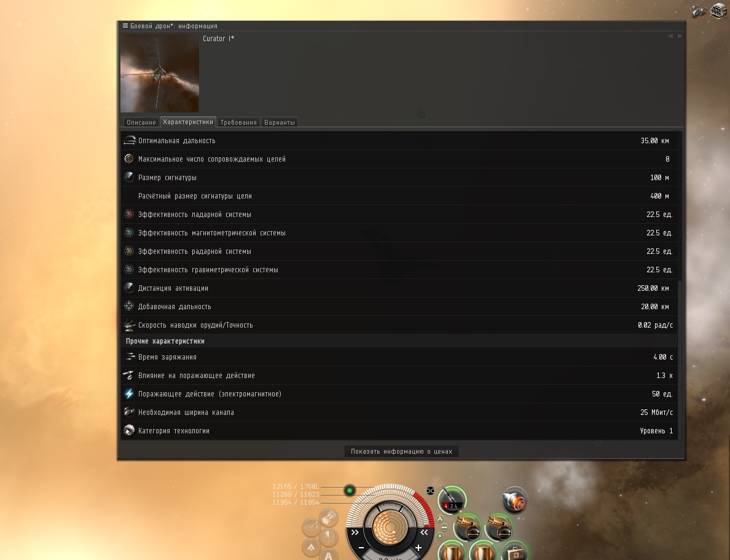Select the 35,00 км optimal range value
Screen dimensions: 730x560
654,141
